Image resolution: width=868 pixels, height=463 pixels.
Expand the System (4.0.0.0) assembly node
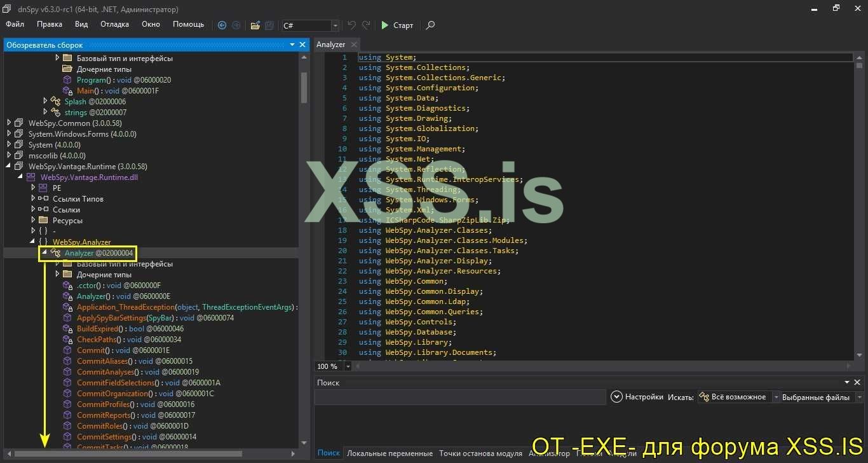click(x=9, y=145)
